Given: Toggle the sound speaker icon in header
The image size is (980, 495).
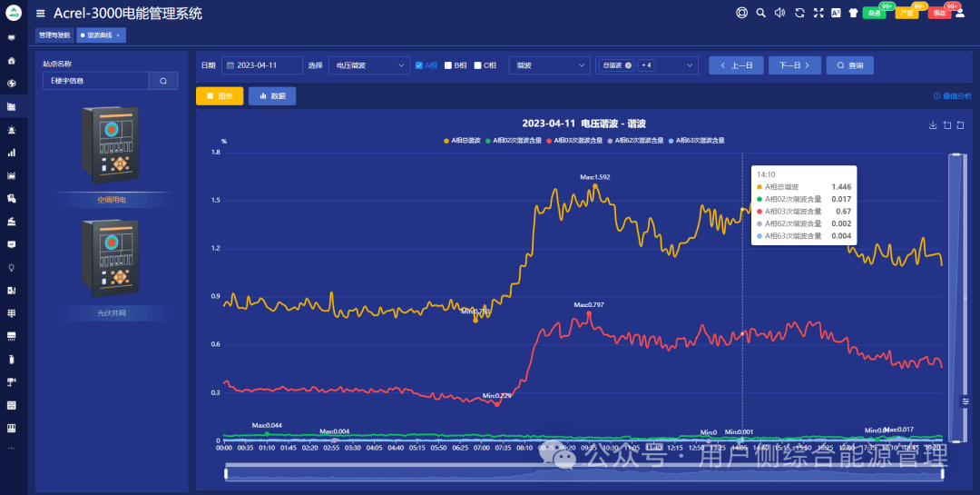Looking at the screenshot, I should click(x=780, y=13).
